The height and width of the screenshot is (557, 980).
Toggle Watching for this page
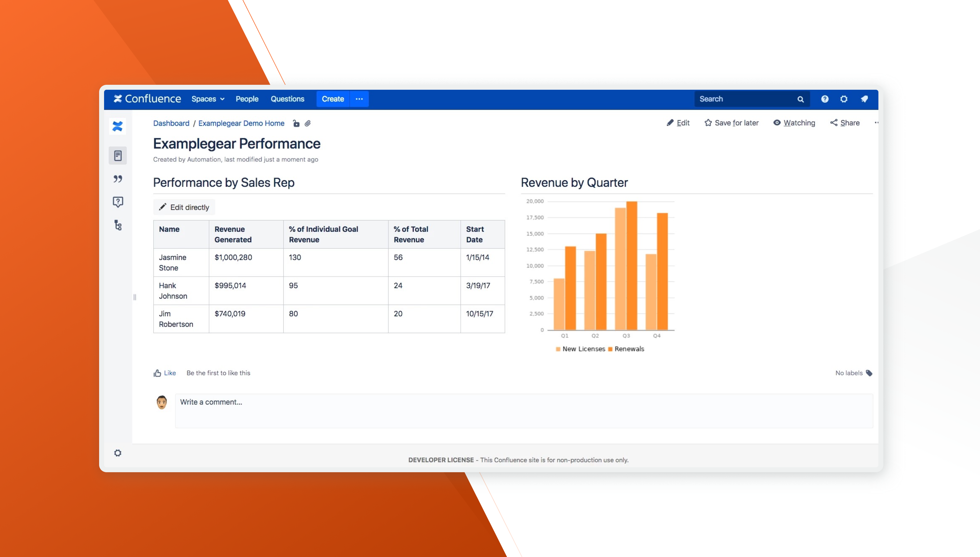coord(794,123)
